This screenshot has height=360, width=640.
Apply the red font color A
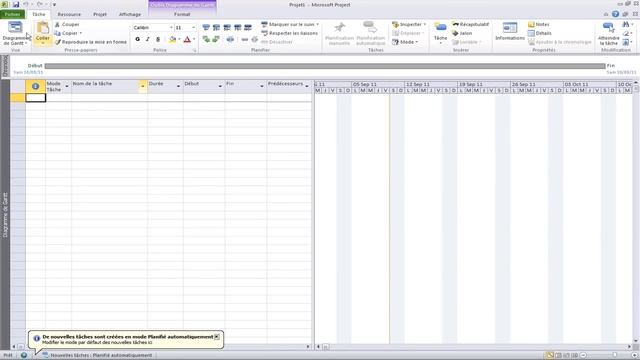coord(187,40)
